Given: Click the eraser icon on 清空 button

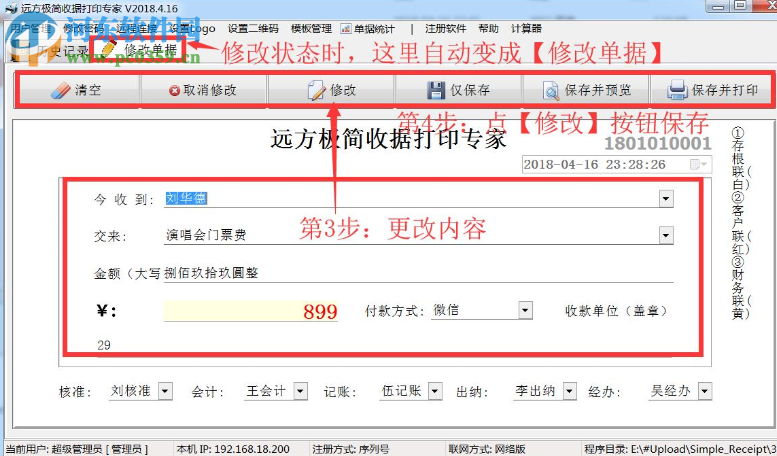Looking at the screenshot, I should point(61,90).
